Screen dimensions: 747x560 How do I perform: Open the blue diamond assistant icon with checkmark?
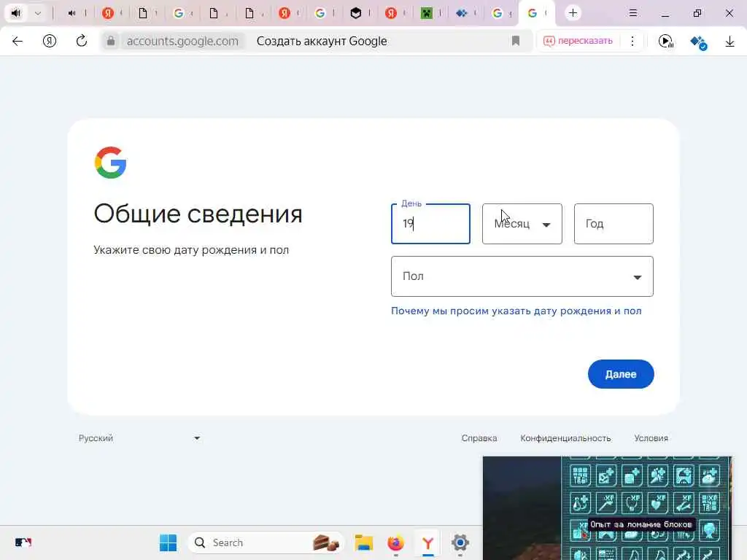(x=698, y=42)
